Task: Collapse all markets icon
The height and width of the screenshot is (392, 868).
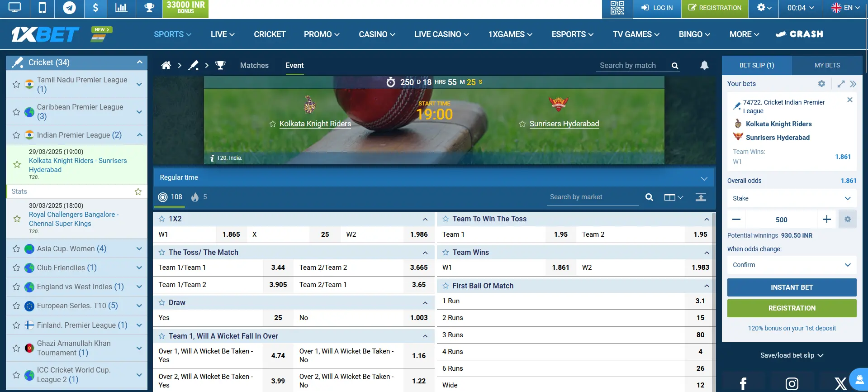Action: [x=701, y=197]
